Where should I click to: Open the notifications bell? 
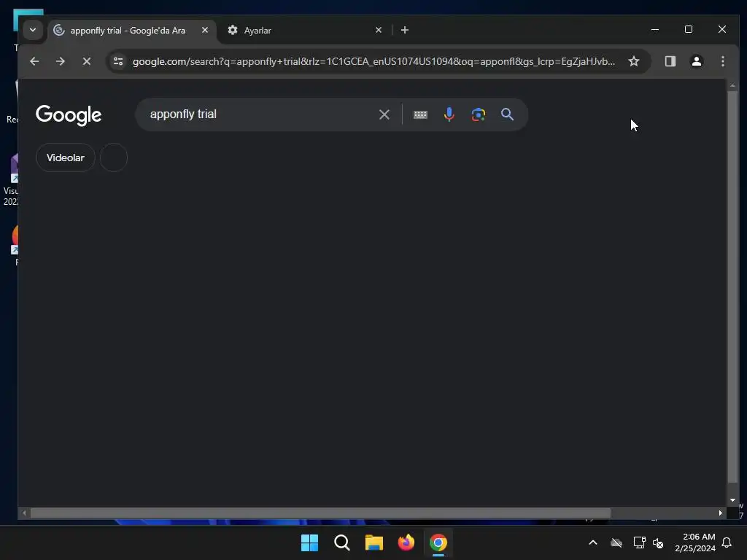727,542
